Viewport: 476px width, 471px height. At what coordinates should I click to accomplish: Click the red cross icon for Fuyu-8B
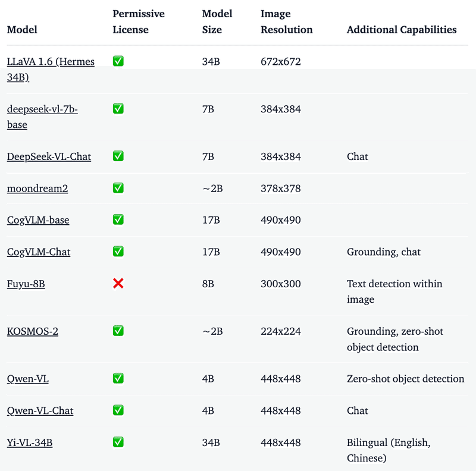tap(118, 284)
